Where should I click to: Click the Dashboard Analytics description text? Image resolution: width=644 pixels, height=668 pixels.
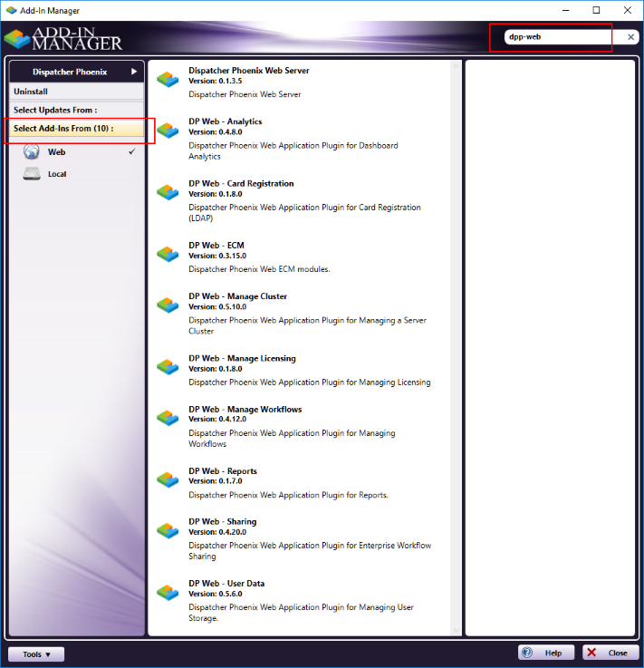click(x=293, y=150)
